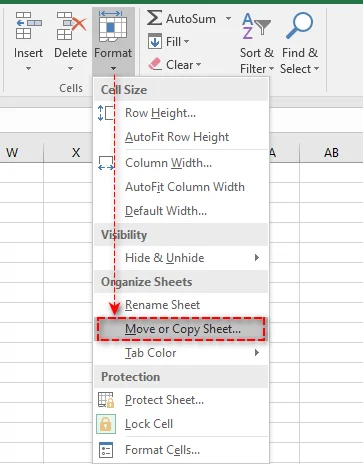This screenshot has height=464, width=363.
Task: Choose Row Height... from the menu
Action: pos(181,113)
